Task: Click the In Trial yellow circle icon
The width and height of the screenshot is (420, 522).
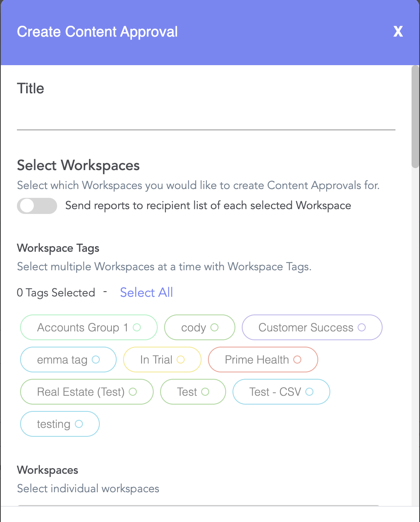Action: coord(181,360)
